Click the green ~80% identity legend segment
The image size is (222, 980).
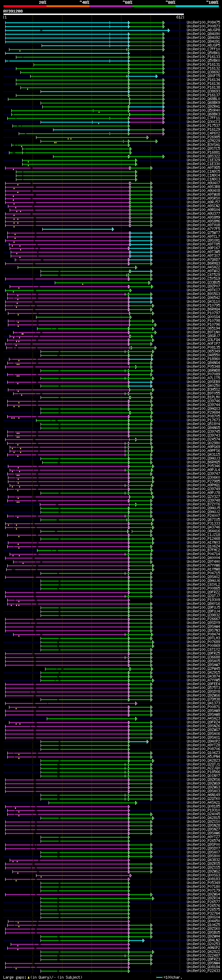click(154, 6)
